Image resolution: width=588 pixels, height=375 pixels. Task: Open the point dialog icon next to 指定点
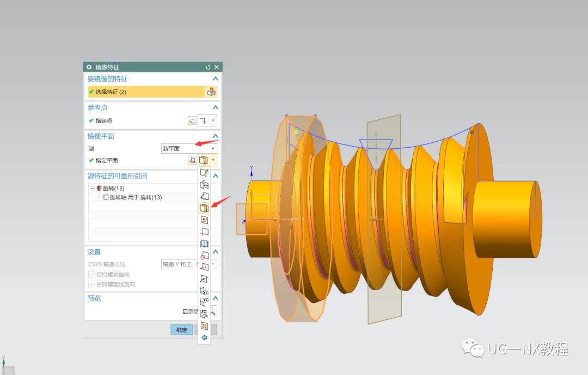(192, 120)
